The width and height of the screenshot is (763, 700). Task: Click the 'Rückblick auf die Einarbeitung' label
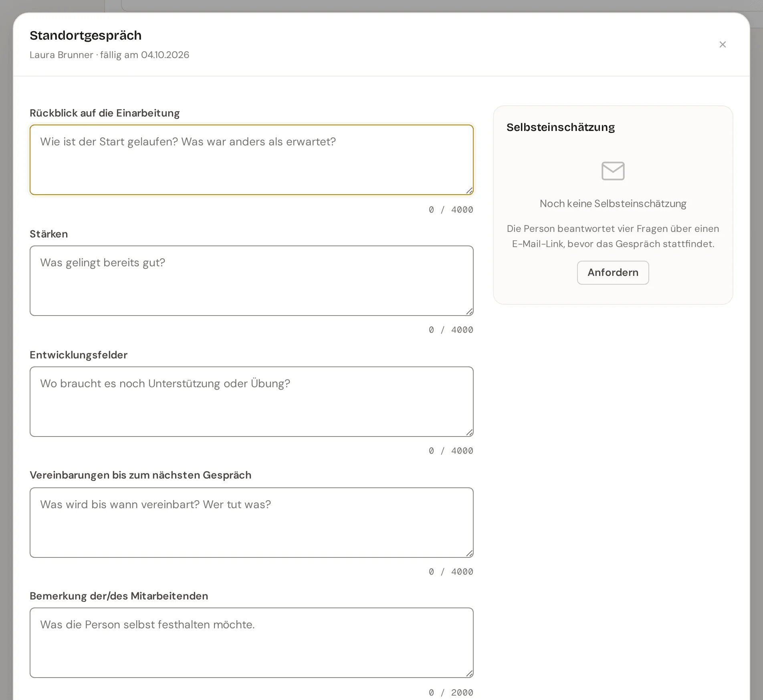[105, 113]
